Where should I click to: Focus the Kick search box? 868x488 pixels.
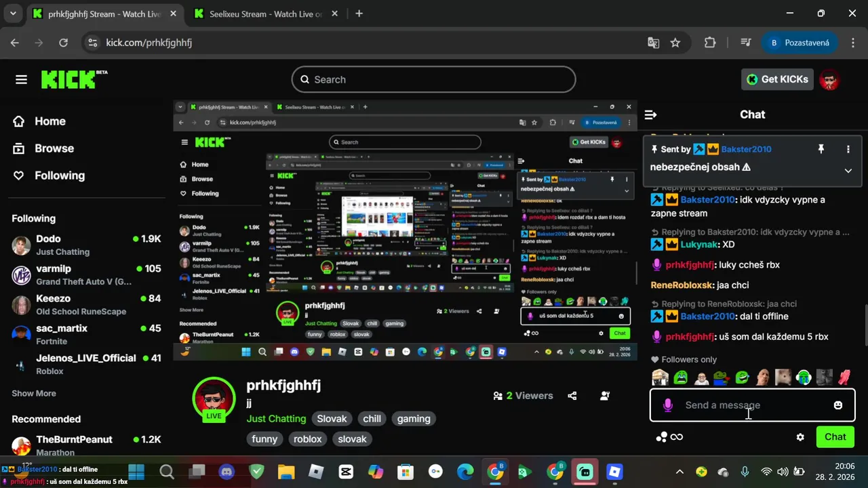433,79
